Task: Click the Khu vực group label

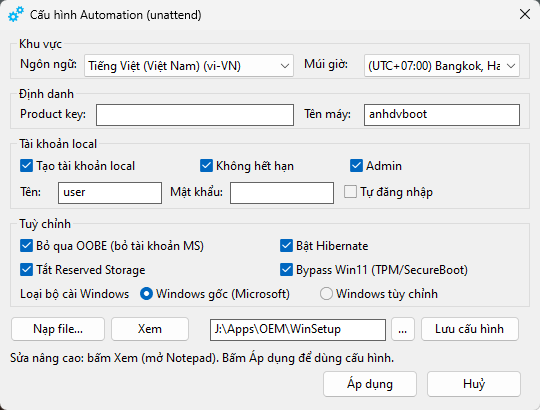Action: tap(40, 44)
